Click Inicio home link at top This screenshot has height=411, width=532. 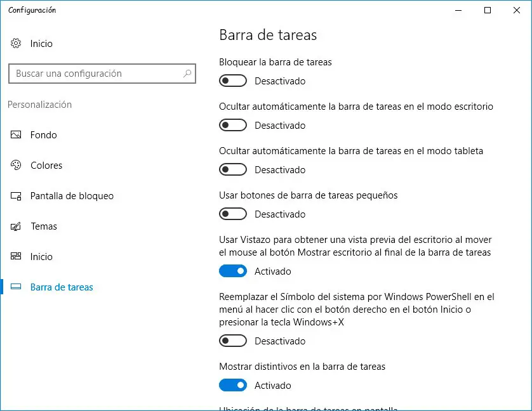coord(41,44)
